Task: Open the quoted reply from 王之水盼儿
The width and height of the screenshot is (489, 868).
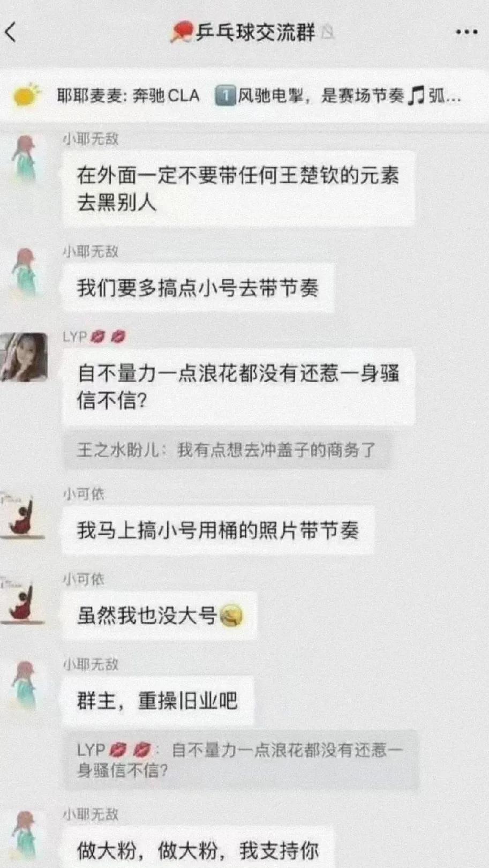Action: 227,450
